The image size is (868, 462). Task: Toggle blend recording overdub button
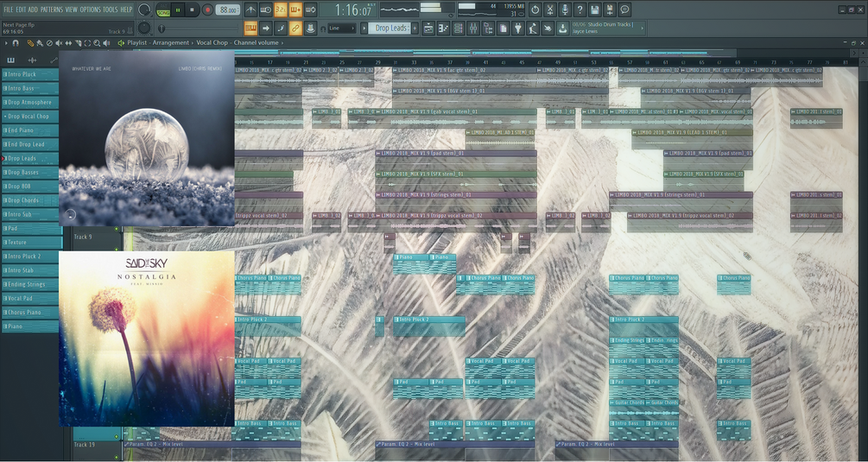[x=295, y=10]
